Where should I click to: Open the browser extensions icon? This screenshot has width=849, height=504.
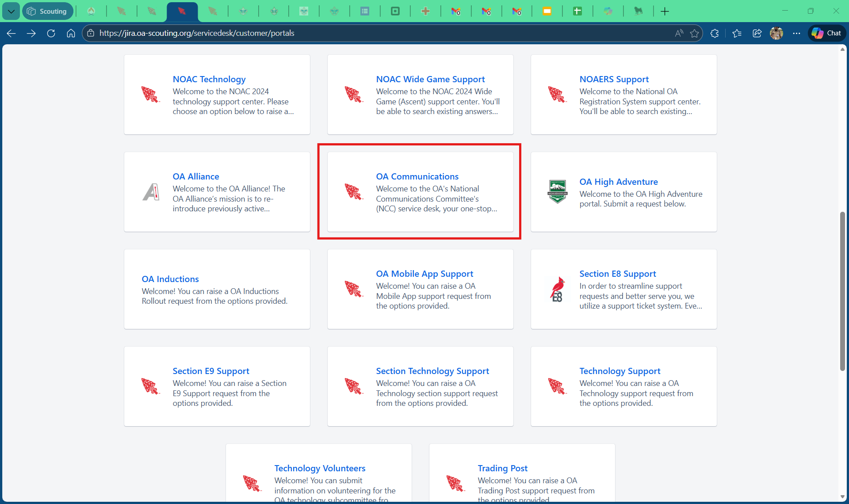point(715,33)
